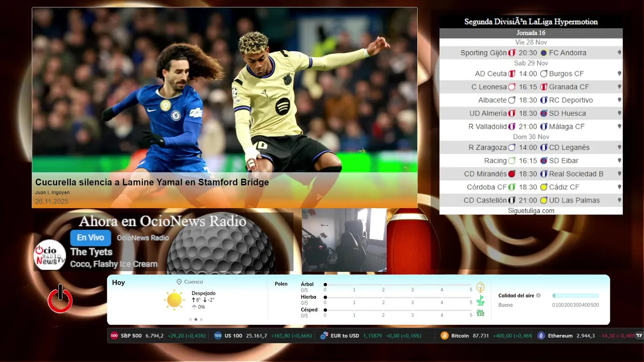644x362 pixels.
Task: Click the Sporting Gijón team name
Action: [x=484, y=53]
